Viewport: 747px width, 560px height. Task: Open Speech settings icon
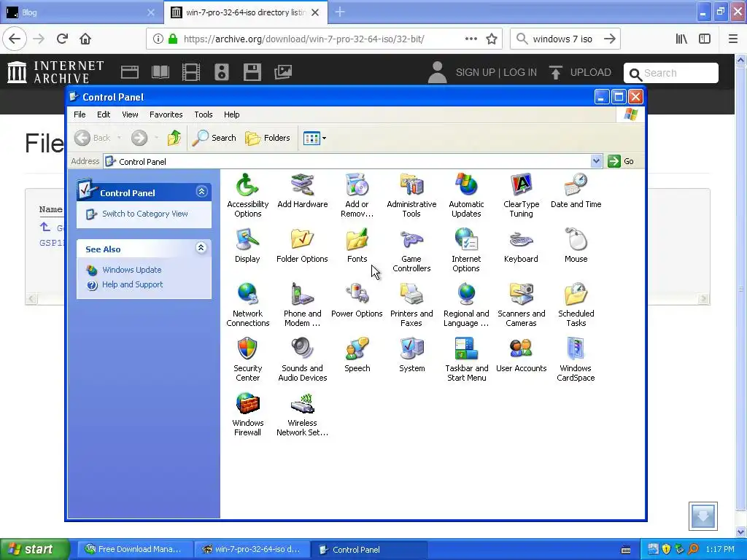pyautogui.click(x=357, y=355)
